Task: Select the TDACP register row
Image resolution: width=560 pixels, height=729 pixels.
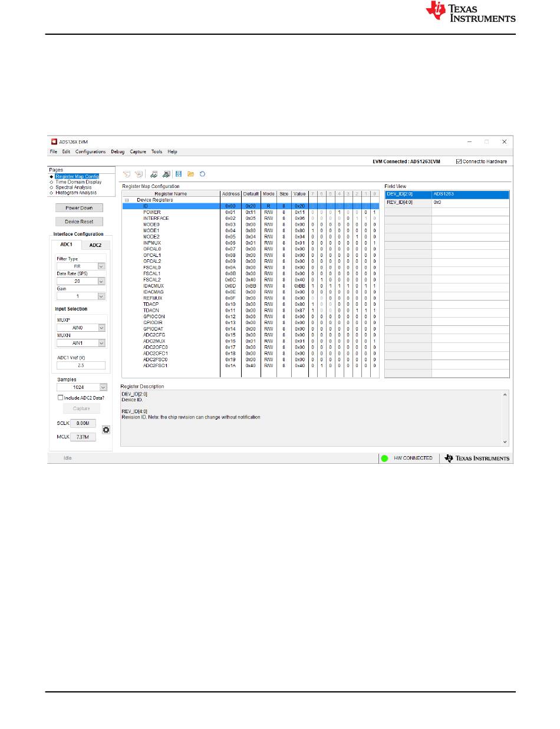Action: tap(250, 304)
